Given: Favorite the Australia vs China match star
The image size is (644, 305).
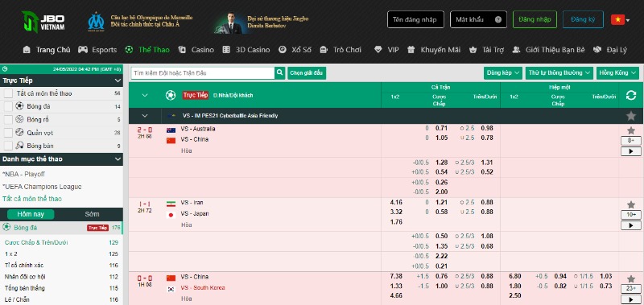Looking at the screenshot, I should tap(631, 131).
